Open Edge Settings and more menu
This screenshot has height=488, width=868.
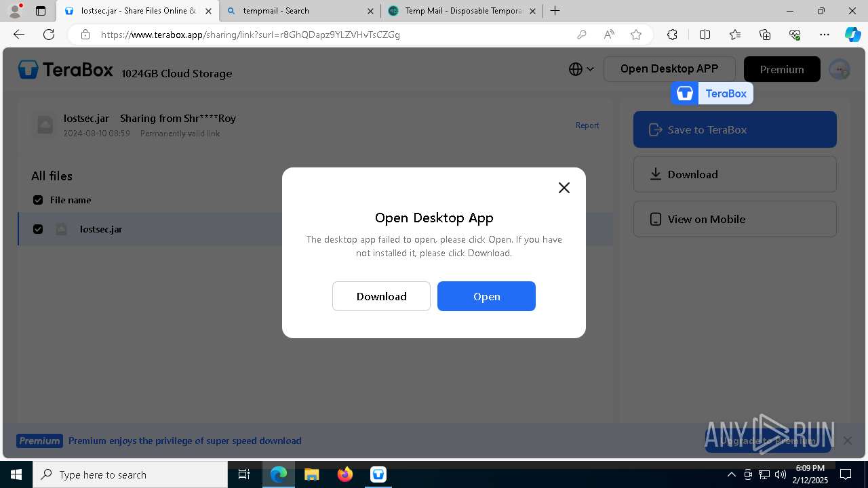(x=825, y=35)
